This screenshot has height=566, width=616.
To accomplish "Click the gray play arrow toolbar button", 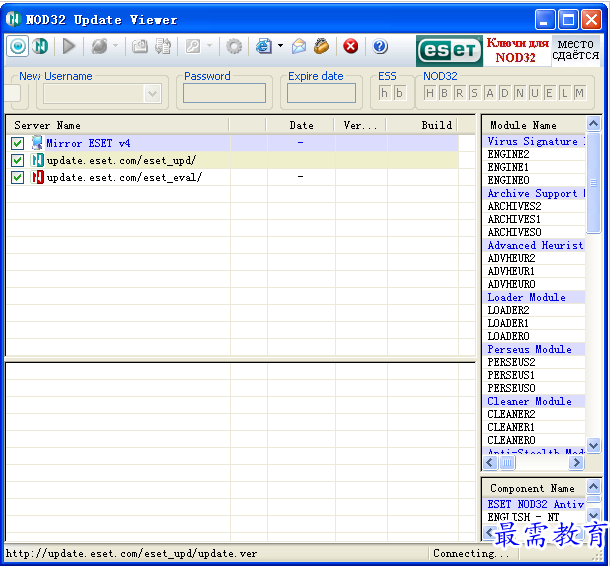I will tap(69, 46).
